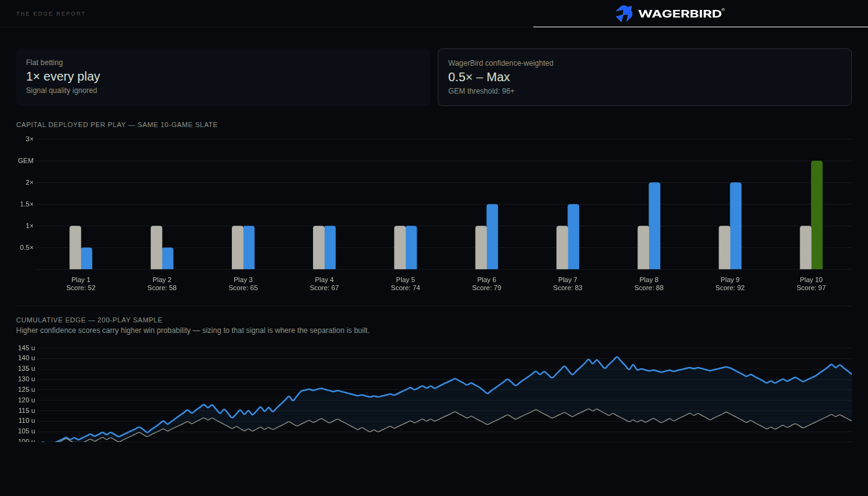The height and width of the screenshot is (496, 868).
Task: Click the blue bar for Play 6
Action: [492, 236]
